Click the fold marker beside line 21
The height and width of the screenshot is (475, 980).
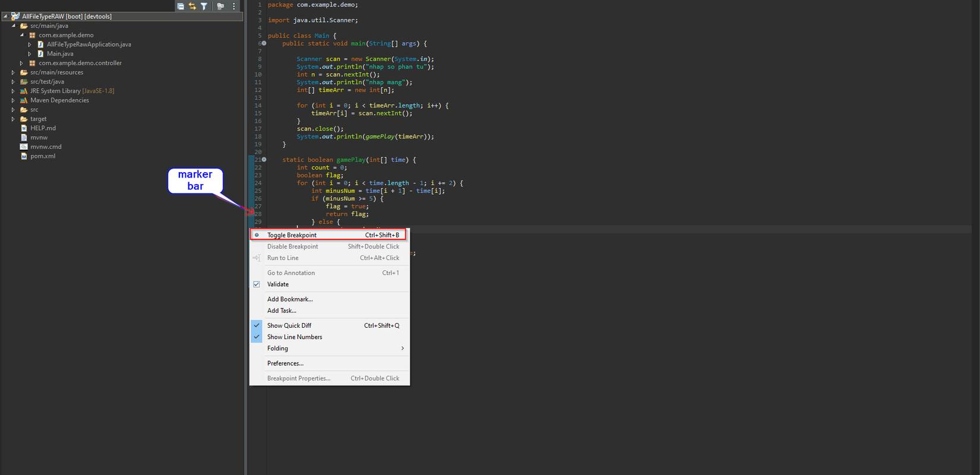click(264, 160)
